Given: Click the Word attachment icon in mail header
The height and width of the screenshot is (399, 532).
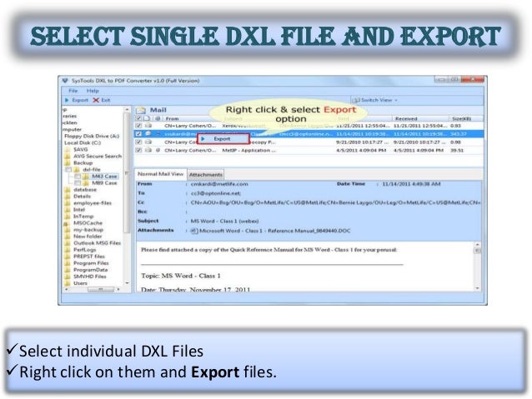Looking at the screenshot, I should (194, 231).
